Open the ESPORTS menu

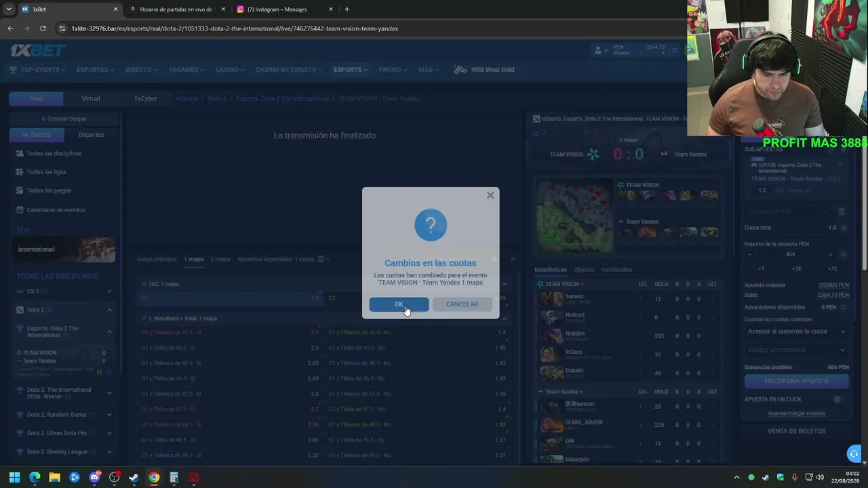[351, 70]
